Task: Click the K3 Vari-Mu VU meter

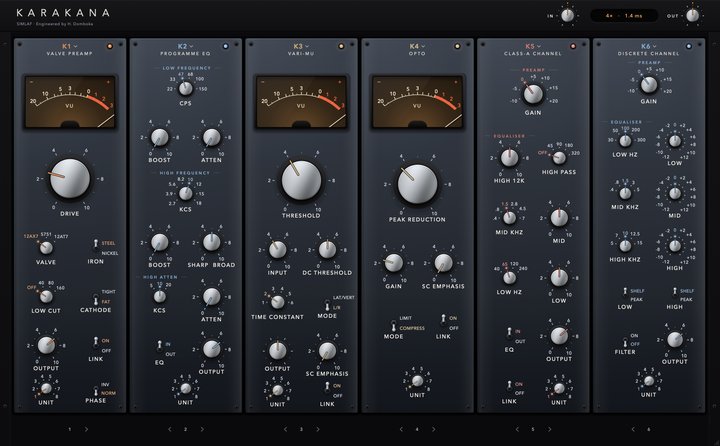Action: pos(301,102)
